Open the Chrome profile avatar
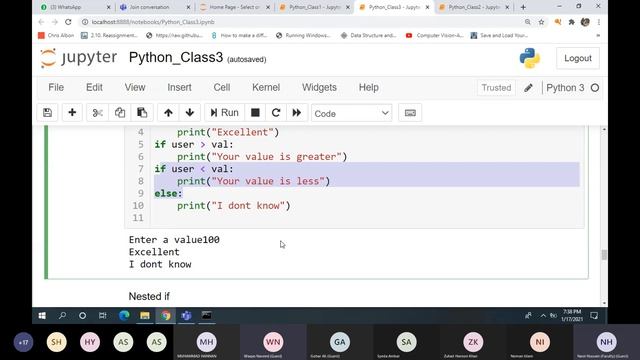Screen dimensions: 640x360 585,22
